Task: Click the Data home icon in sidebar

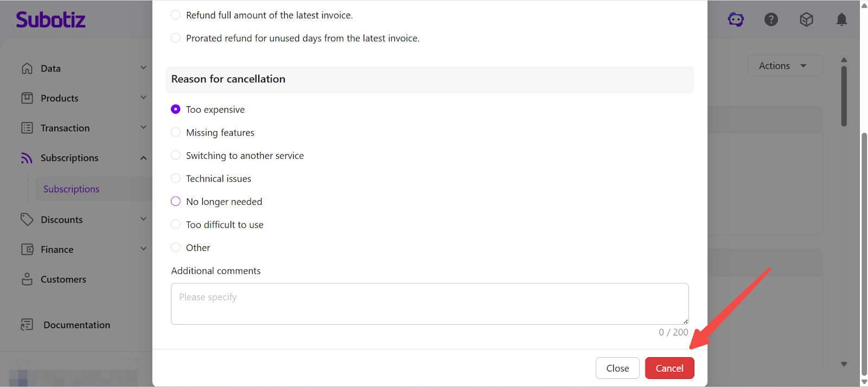Action: [27, 68]
